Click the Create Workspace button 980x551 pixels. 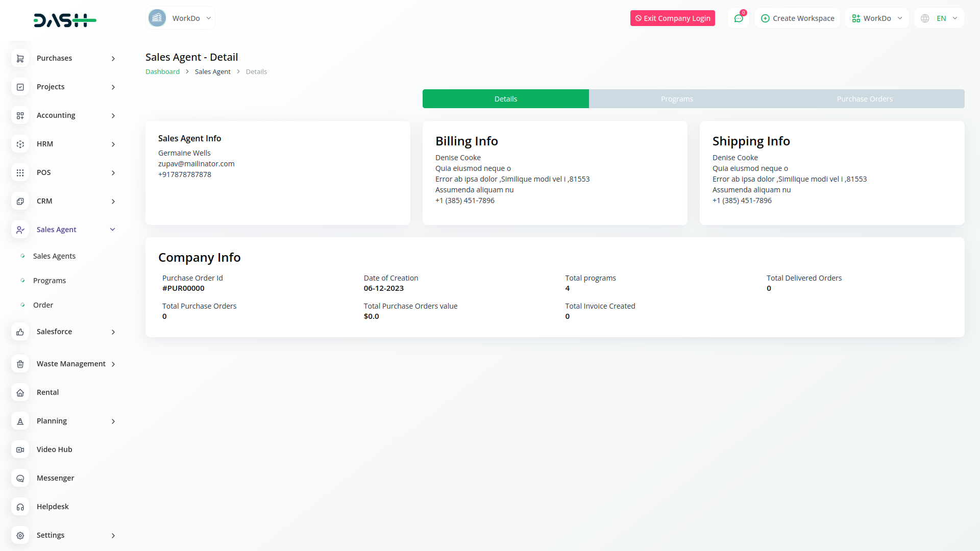coord(797,18)
